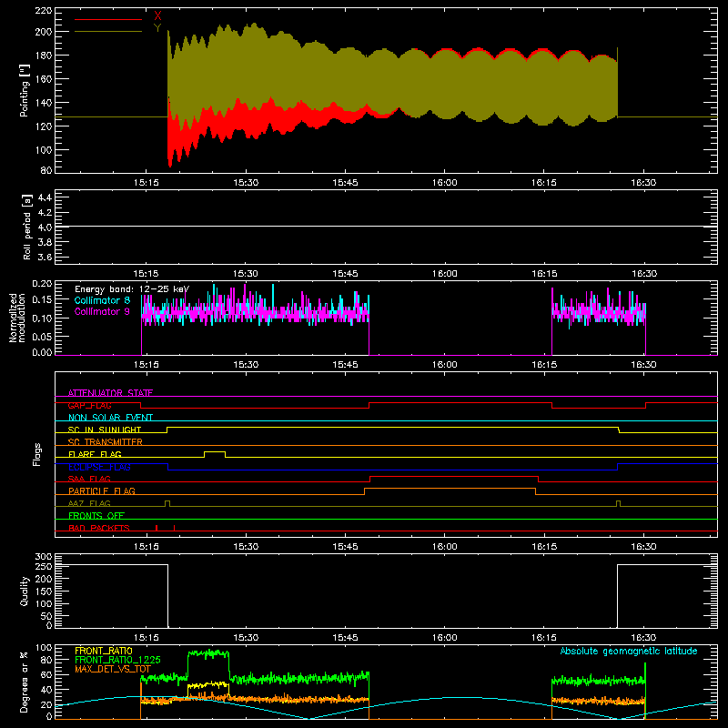Select the Flags axis title

coord(36,454)
